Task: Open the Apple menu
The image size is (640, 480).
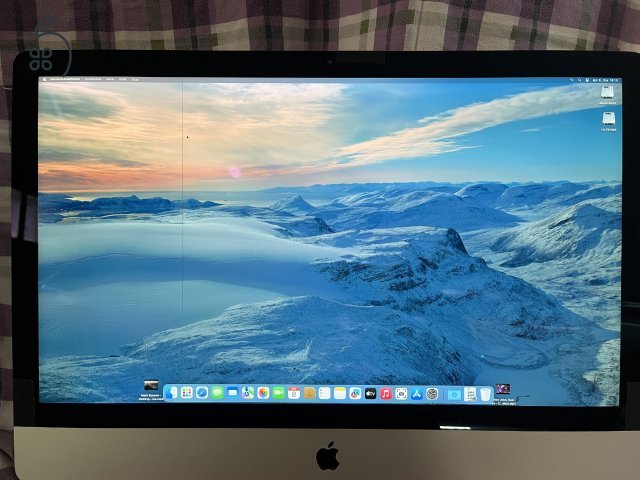Action: pyautogui.click(x=44, y=79)
